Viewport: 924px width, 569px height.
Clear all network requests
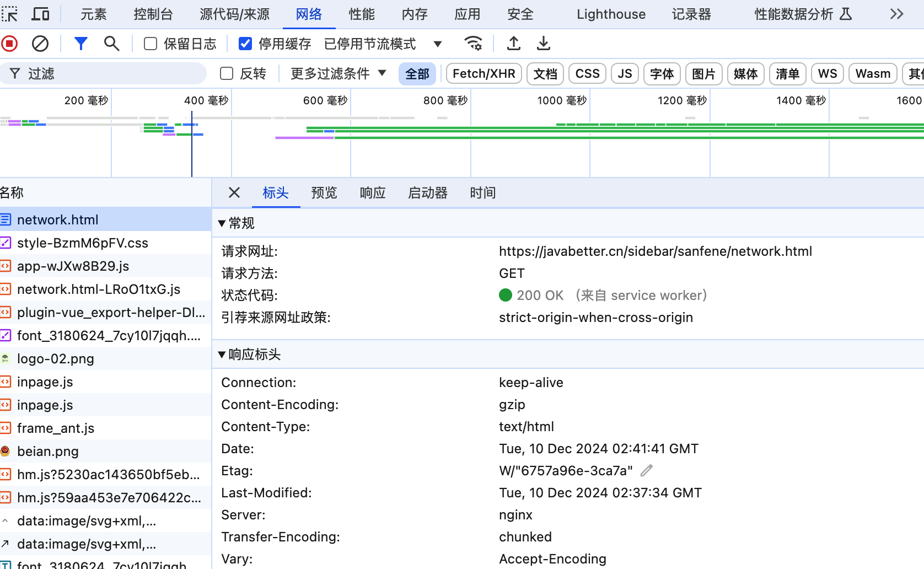[x=39, y=43]
